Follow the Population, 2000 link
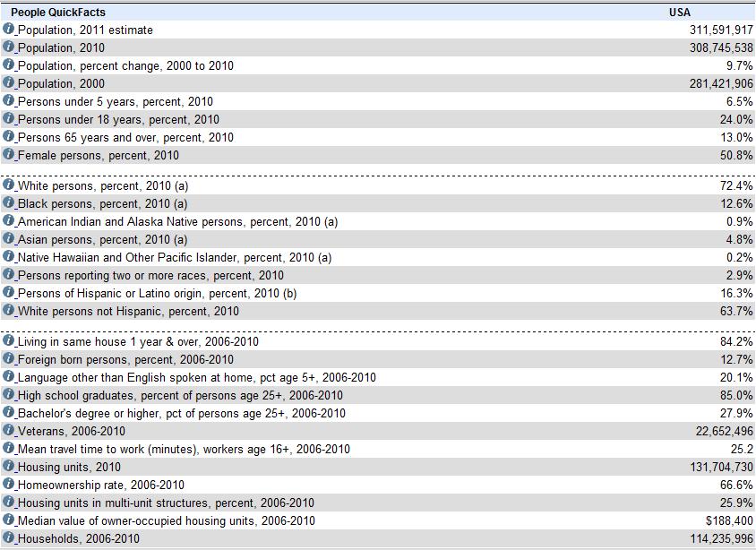Screen dimensions: 756x550 pyautogui.click(x=61, y=83)
